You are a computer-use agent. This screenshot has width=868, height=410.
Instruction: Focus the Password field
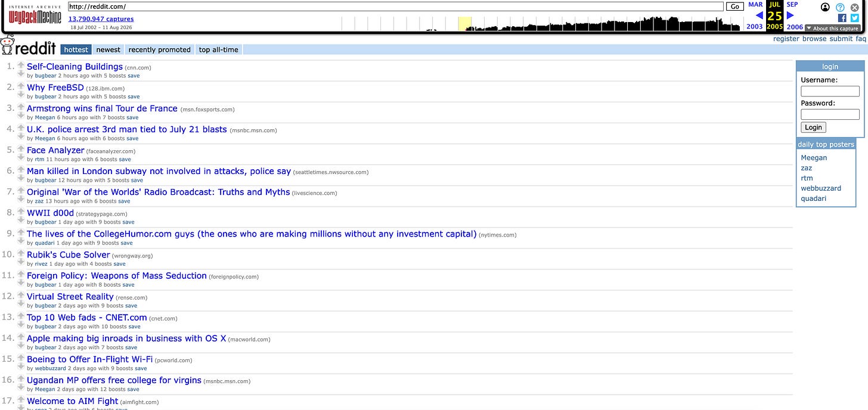pos(830,114)
